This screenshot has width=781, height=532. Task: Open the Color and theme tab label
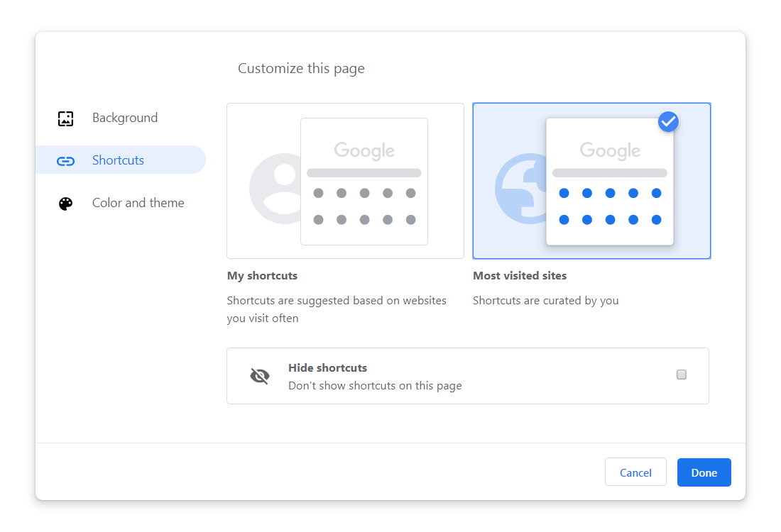(138, 203)
